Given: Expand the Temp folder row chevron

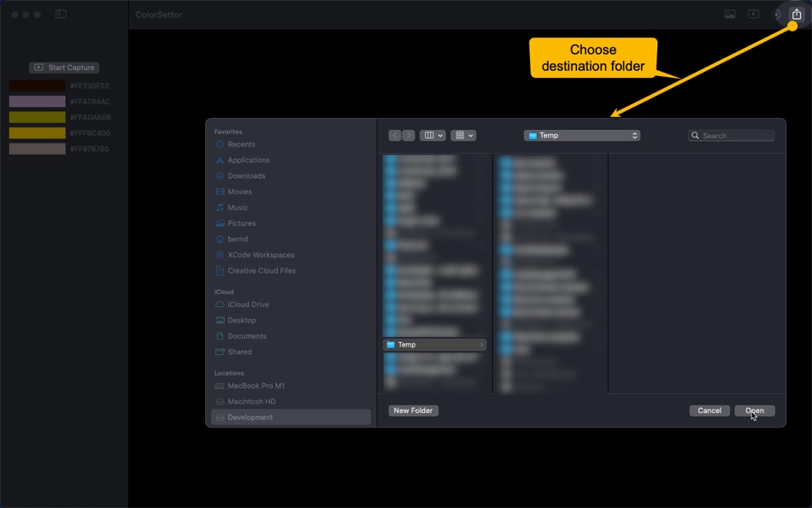Looking at the screenshot, I should (x=481, y=345).
